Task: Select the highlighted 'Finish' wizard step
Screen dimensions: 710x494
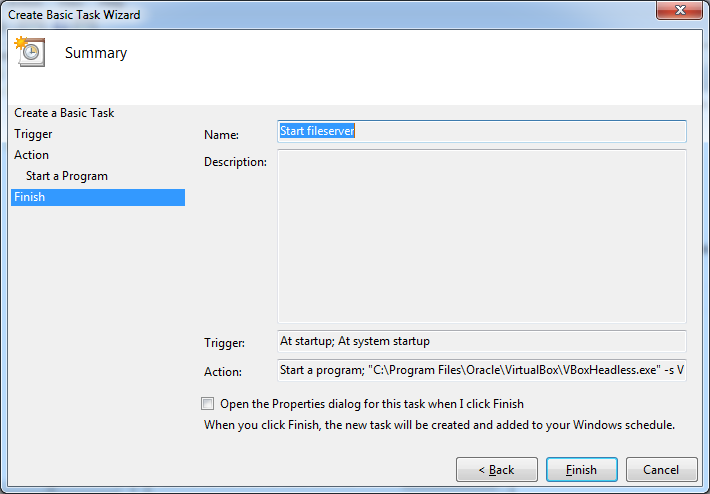Action: pos(98,197)
